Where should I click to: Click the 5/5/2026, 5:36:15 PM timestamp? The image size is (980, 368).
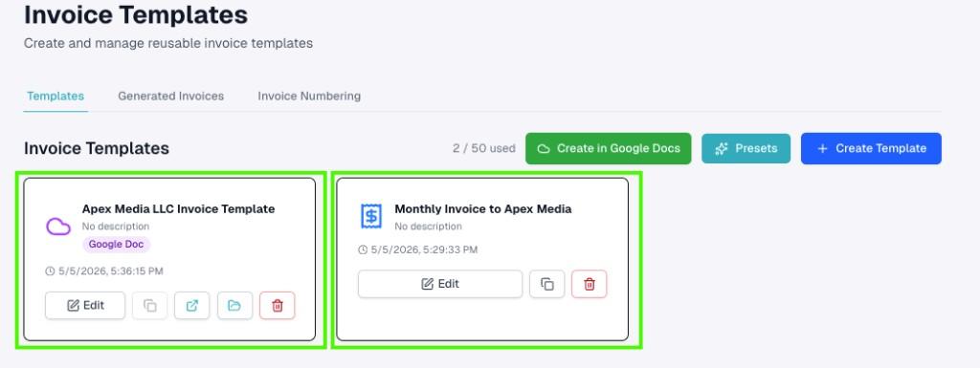pyautogui.click(x=104, y=271)
